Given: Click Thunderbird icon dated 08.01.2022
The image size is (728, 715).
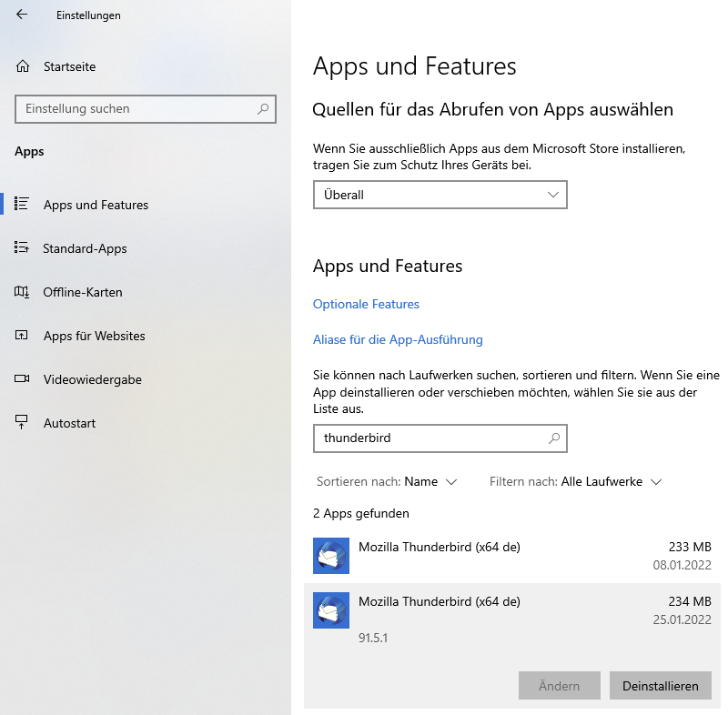Looking at the screenshot, I should (330, 556).
